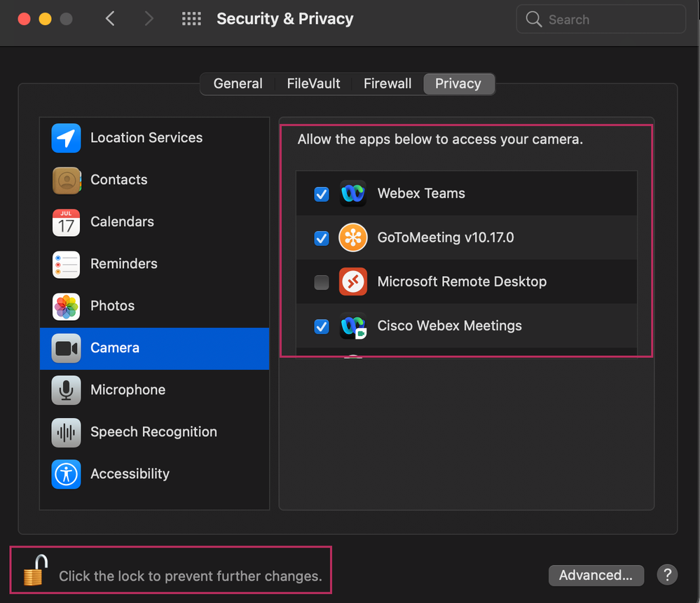Click the padlock to prevent changes
Viewport: 700px width, 603px height.
[36, 570]
